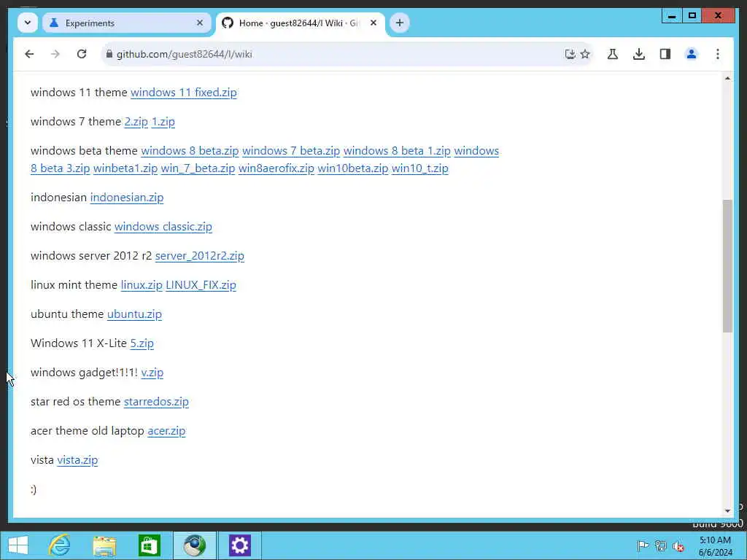The image size is (747, 560).
Task: Download ubuntu.zip theme
Action: coord(134,314)
